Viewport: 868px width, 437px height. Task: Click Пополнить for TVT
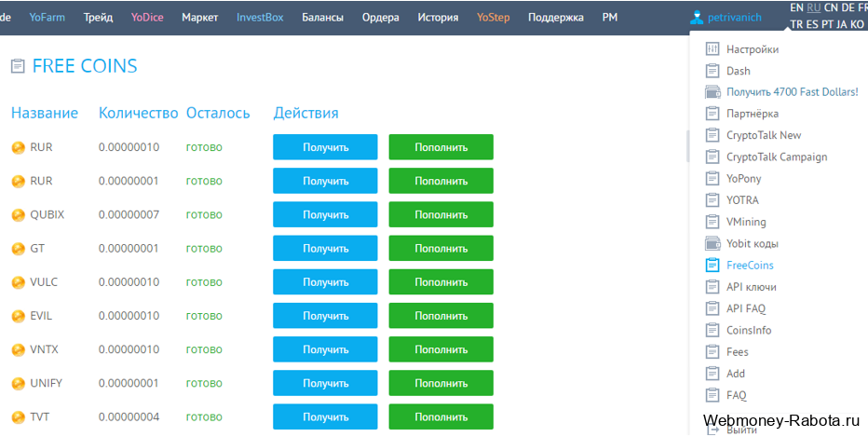(441, 417)
